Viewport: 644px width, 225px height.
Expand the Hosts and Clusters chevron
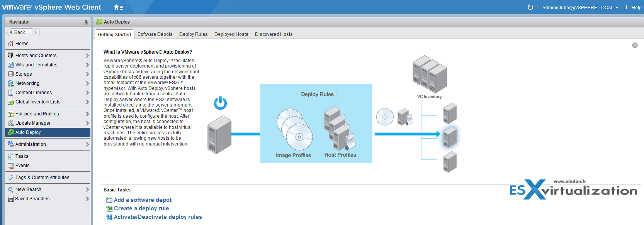point(87,56)
